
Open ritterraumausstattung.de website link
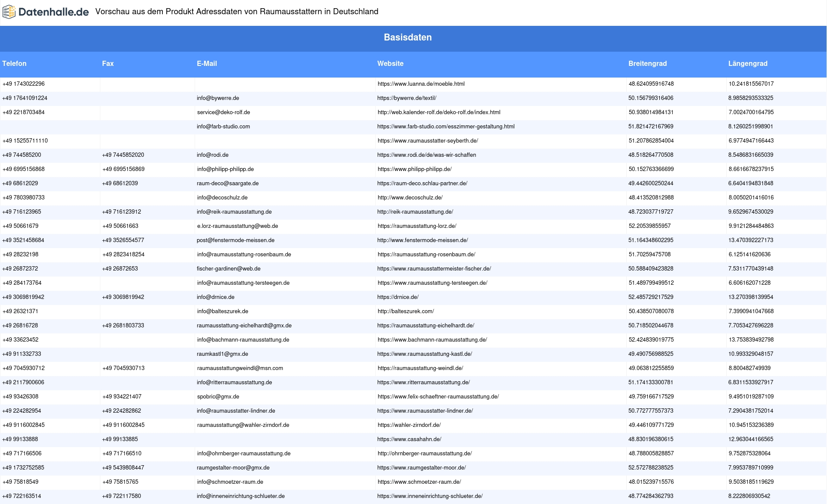[423, 383]
